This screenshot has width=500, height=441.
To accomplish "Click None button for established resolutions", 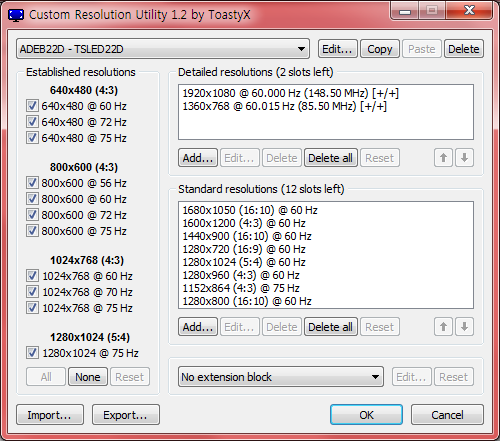I will 88,377.
